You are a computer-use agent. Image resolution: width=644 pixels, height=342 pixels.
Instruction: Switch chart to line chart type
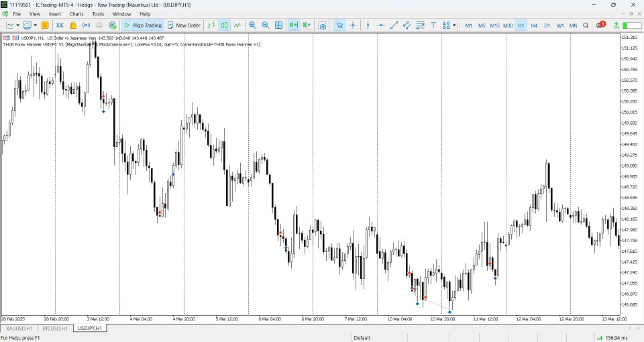point(237,25)
